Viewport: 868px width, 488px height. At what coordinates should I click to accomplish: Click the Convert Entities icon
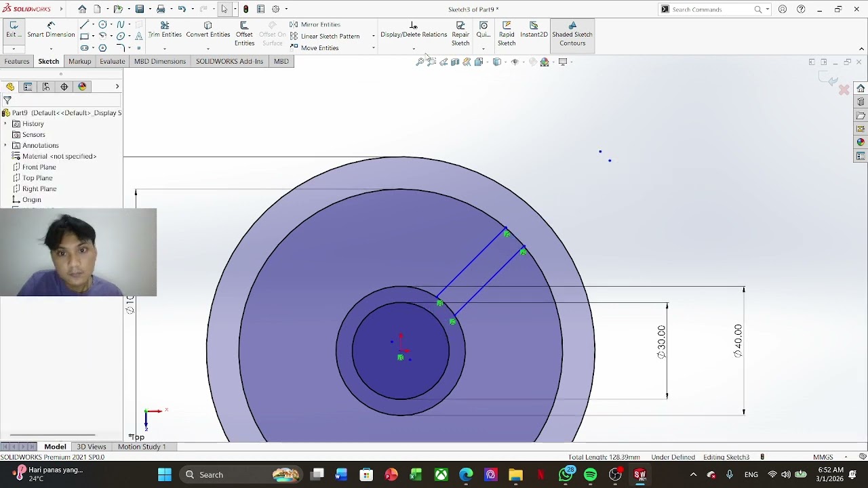pyautogui.click(x=208, y=25)
